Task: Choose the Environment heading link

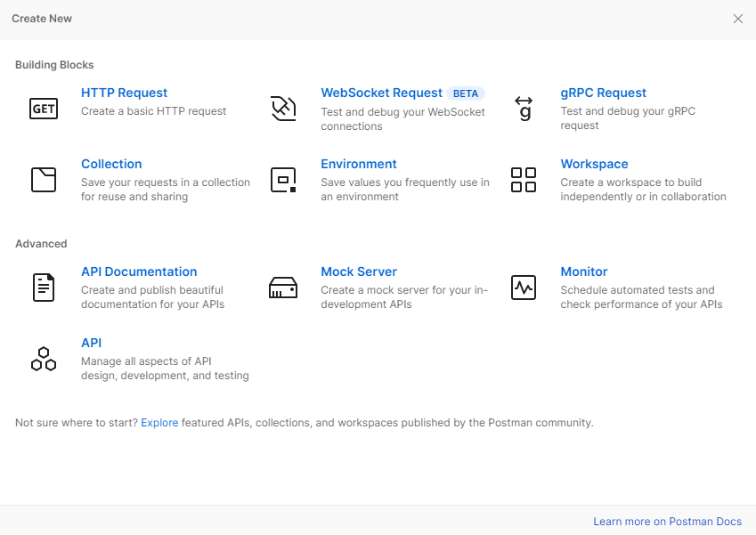Action: click(x=359, y=164)
